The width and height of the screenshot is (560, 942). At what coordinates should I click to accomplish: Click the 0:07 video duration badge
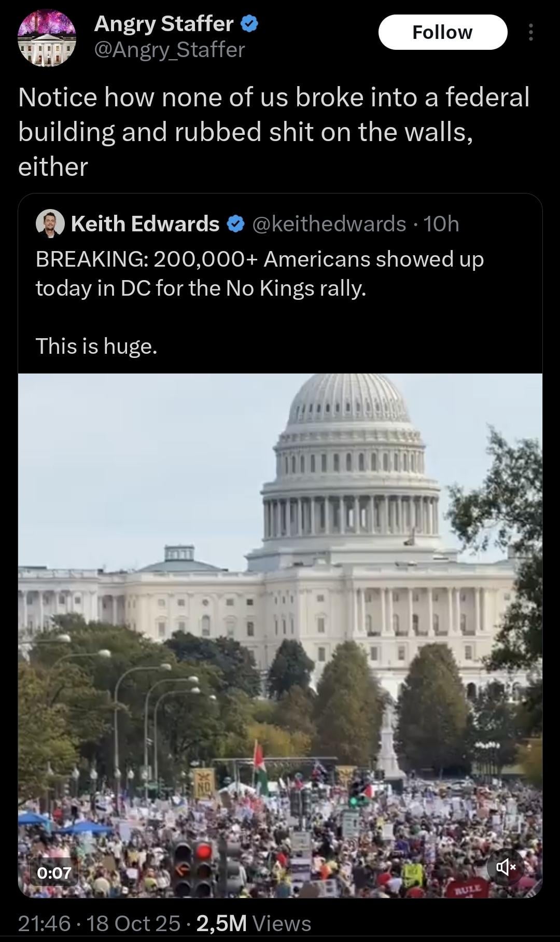coord(54,872)
